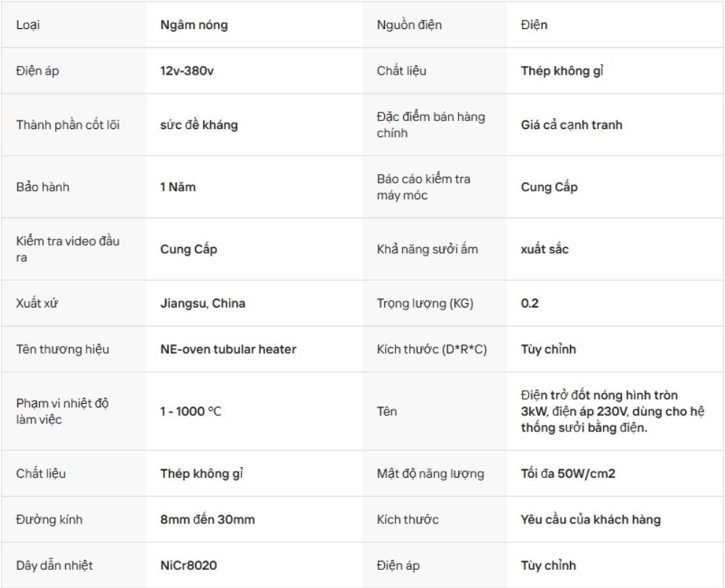725x588 pixels.
Task: Click the "Jiangsu, China" origin value
Action: [202, 303]
